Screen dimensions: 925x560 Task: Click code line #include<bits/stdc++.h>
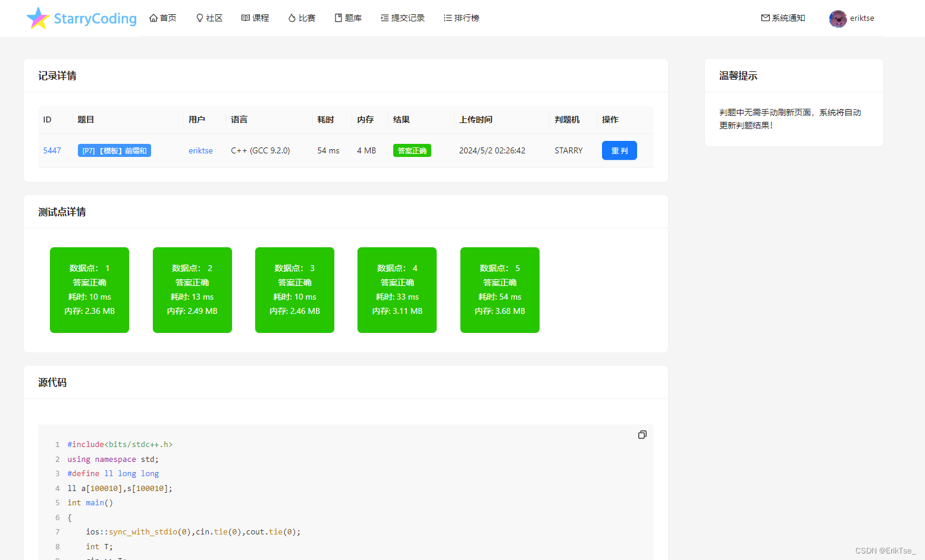[120, 444]
